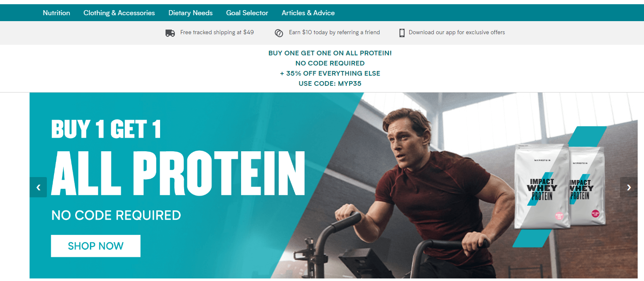
Task: Click the refer-a-friend coin icon
Action: click(279, 33)
